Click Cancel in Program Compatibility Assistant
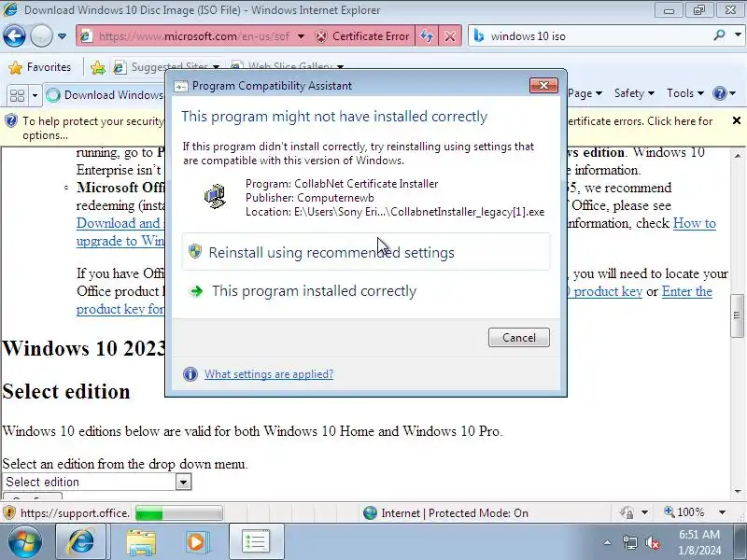Viewport: 747px width, 560px height. pos(519,338)
